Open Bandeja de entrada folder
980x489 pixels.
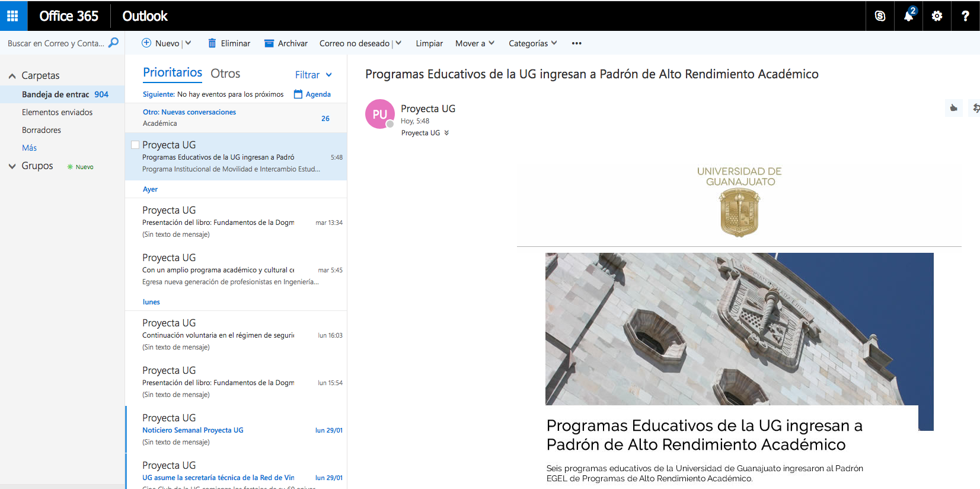coord(62,94)
